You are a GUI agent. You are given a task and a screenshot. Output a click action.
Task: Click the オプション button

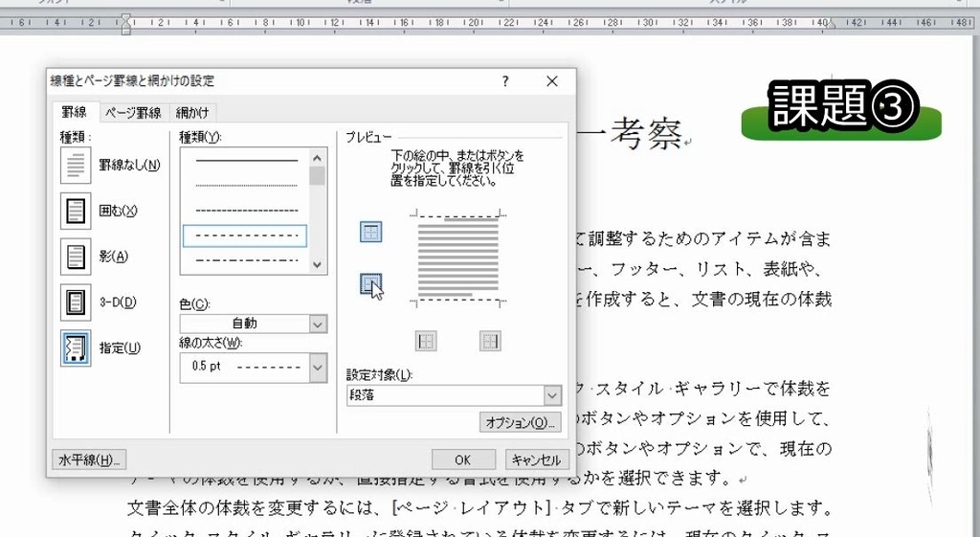(520, 422)
